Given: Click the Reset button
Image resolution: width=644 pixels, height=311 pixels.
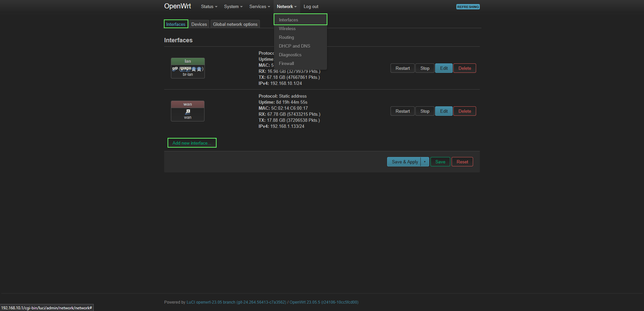Looking at the screenshot, I should [x=462, y=162].
